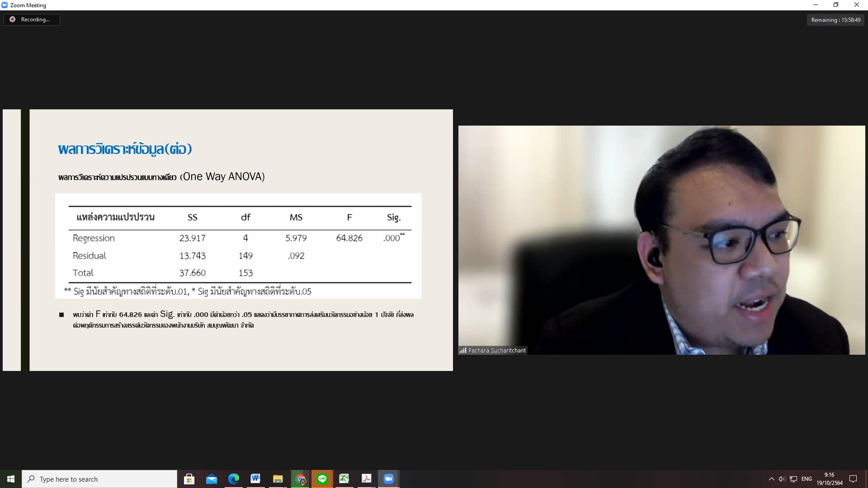The image size is (868, 488).
Task: Open File Explorer folder icon
Action: click(278, 479)
